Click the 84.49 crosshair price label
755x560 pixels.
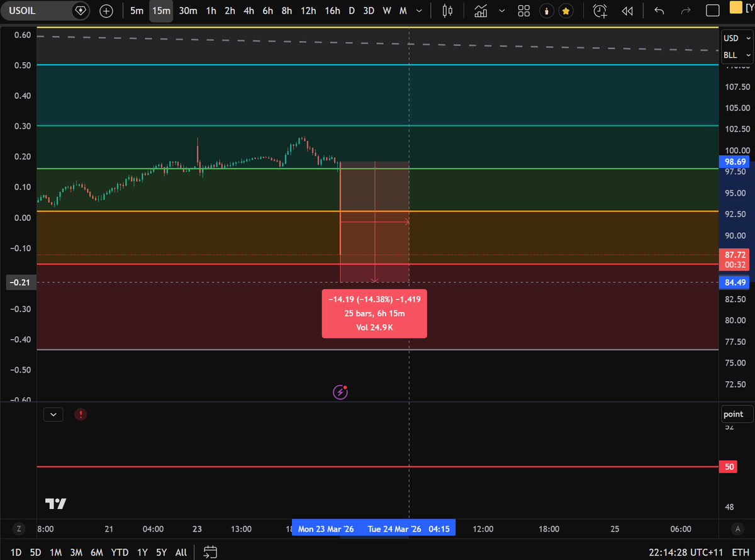(735, 282)
